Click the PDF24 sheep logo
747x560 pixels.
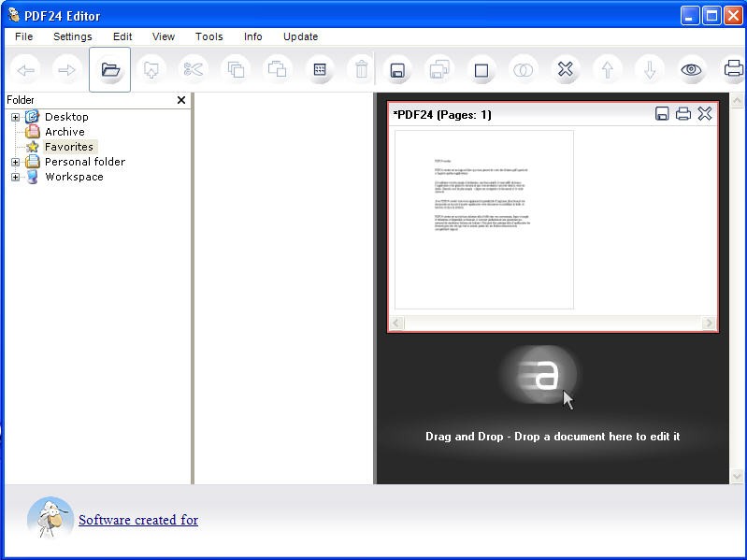coord(50,518)
